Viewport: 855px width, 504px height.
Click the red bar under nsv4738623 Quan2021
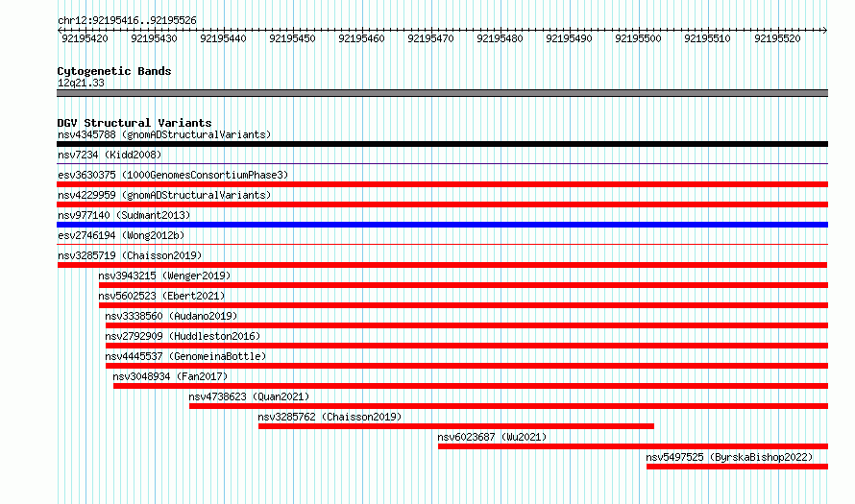[x=509, y=406]
